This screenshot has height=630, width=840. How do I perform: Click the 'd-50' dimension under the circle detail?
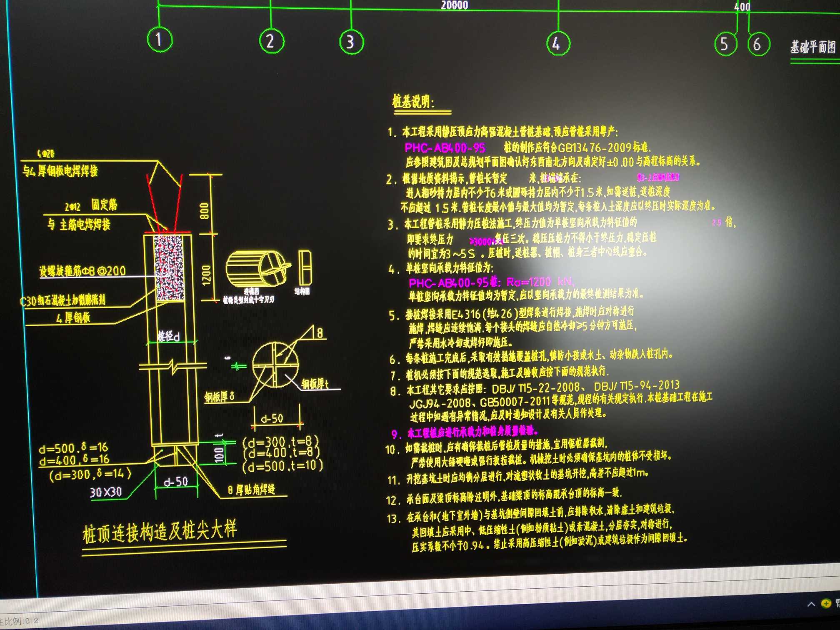272,418
